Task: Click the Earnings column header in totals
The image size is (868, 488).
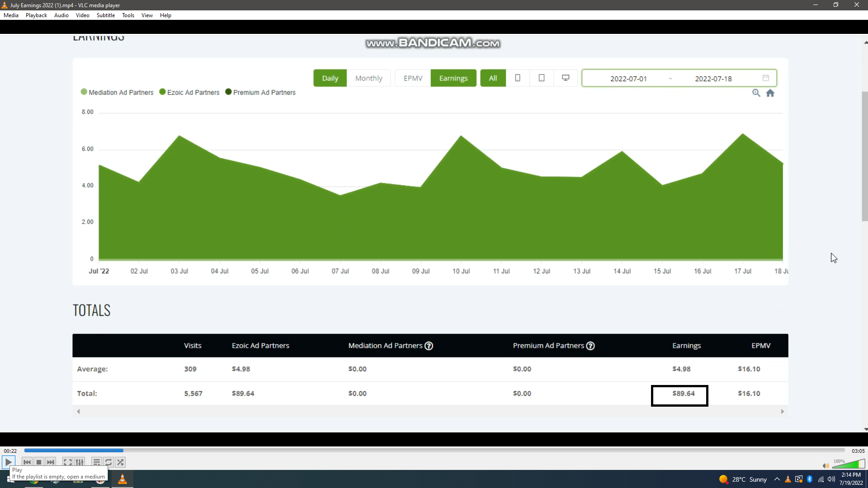Action: (x=686, y=346)
